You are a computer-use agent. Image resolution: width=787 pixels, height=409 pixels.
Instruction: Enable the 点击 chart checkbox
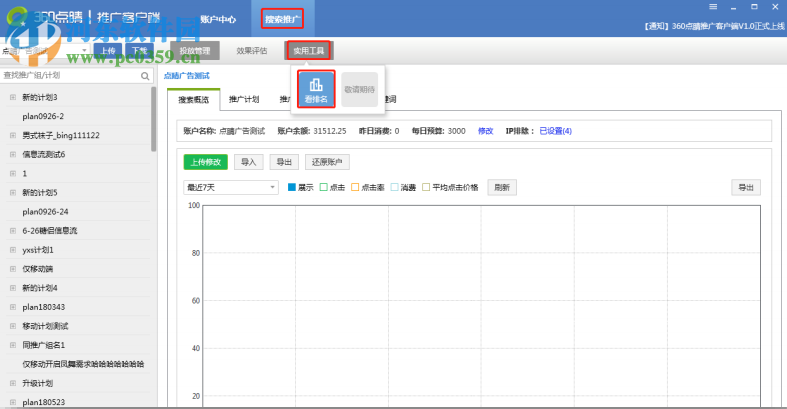tap(324, 187)
